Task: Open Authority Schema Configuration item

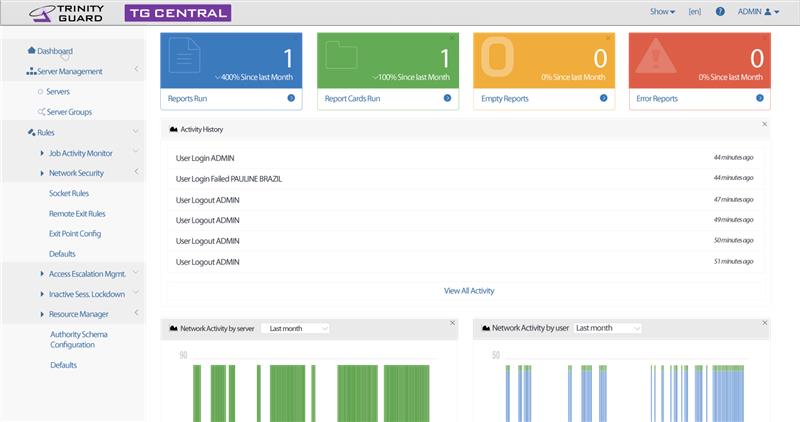Action: pyautogui.click(x=79, y=339)
